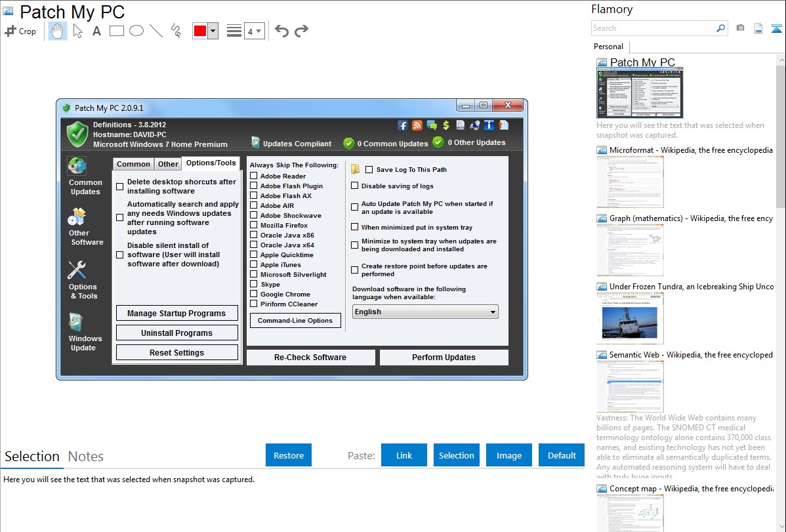Screen dimensions: 786x532
Task: Check Delete desktop shortcuts after installing
Action: coord(120,186)
